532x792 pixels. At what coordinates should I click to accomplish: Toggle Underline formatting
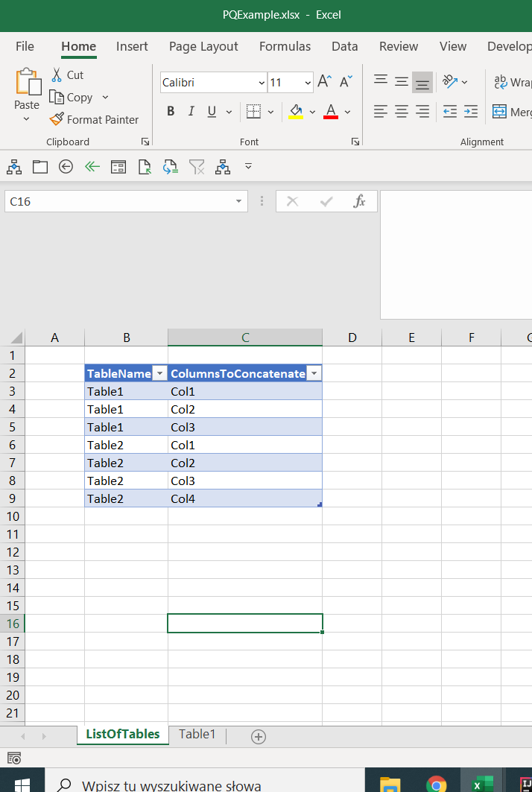click(x=212, y=111)
